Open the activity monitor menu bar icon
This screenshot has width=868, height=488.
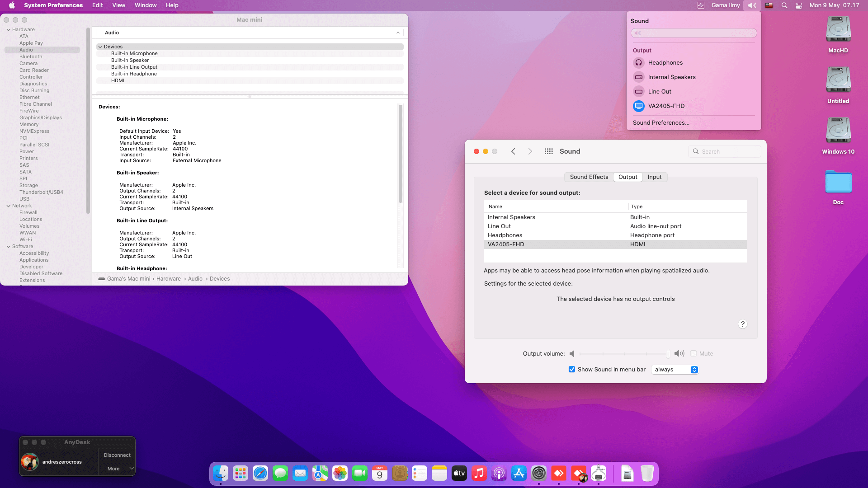pos(701,5)
